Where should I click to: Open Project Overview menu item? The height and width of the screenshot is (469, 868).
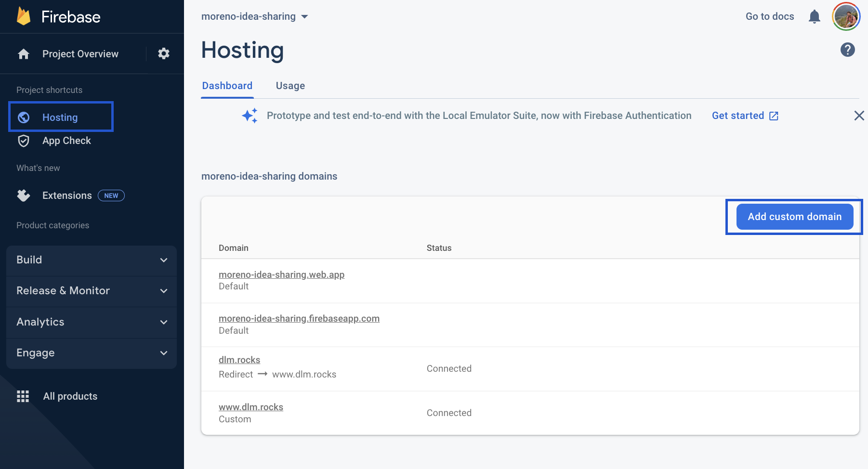click(x=80, y=54)
